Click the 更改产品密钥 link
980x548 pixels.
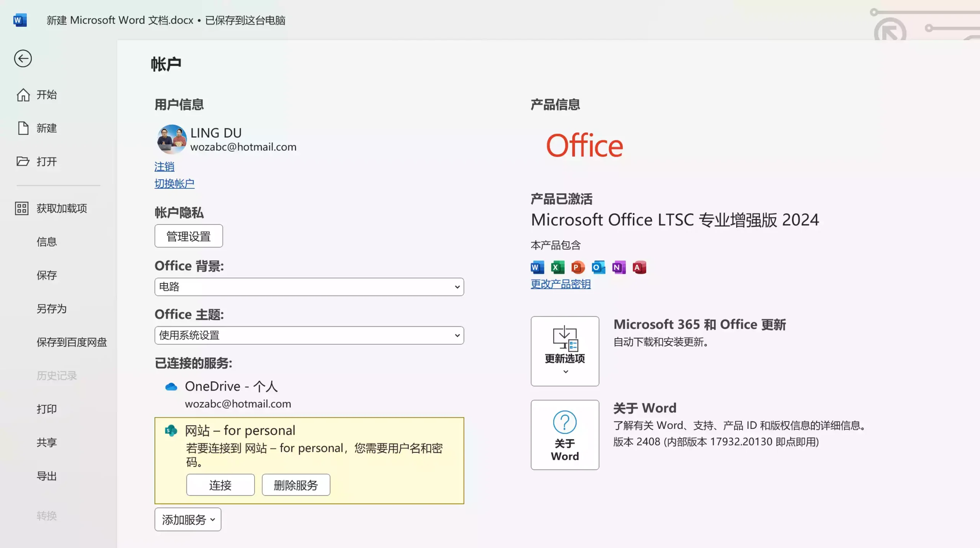[x=560, y=285]
